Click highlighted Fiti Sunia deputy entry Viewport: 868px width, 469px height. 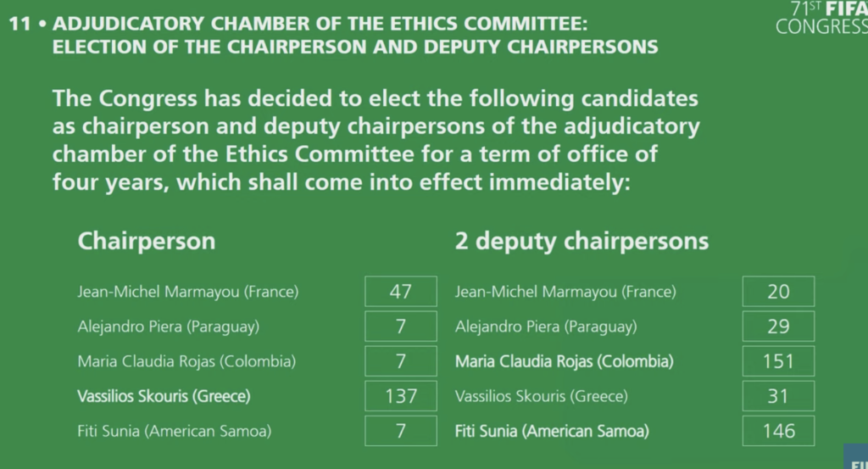(x=552, y=431)
